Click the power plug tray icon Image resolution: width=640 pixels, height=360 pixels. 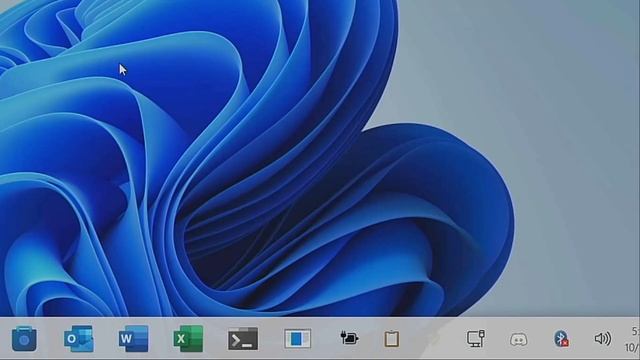coord(349,338)
